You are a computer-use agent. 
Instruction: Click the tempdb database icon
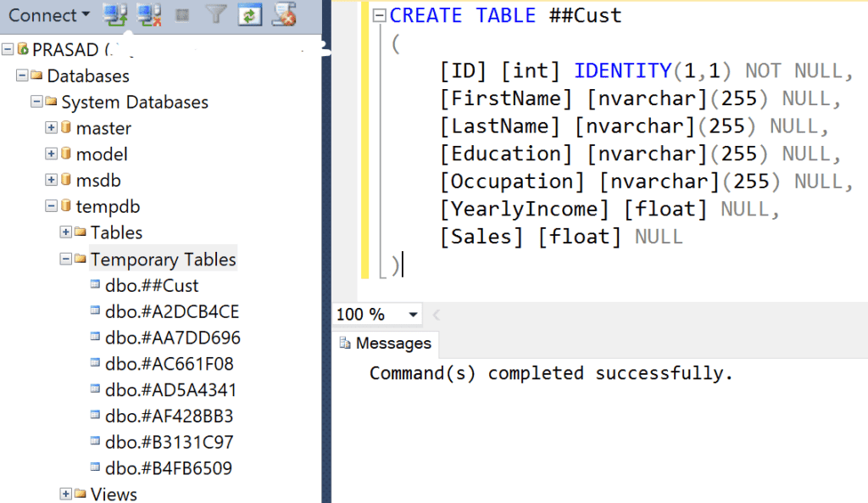pos(67,206)
